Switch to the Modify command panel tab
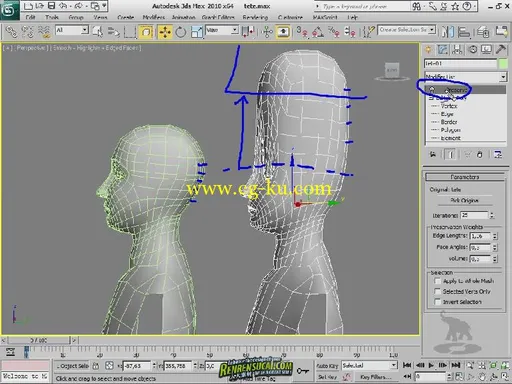 [443, 50]
